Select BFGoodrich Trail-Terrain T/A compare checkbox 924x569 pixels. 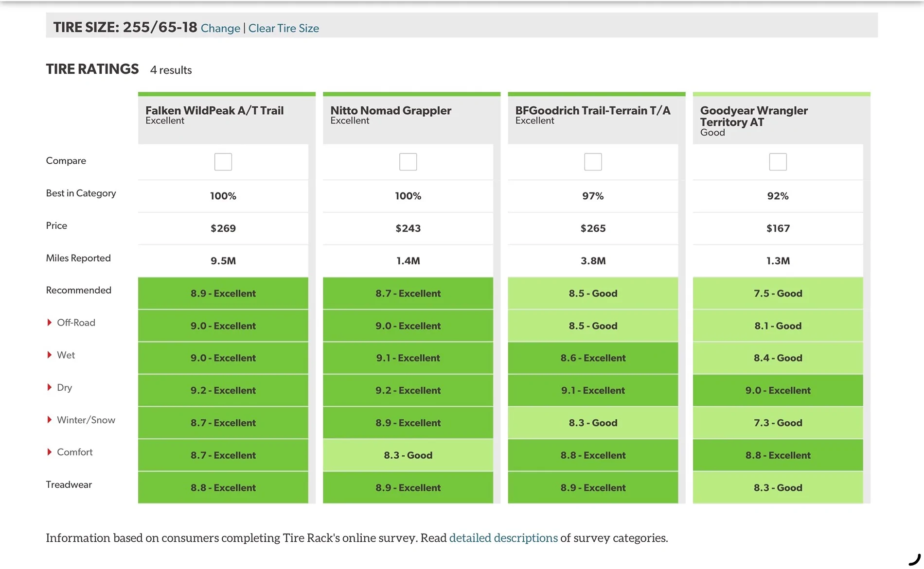(x=593, y=162)
